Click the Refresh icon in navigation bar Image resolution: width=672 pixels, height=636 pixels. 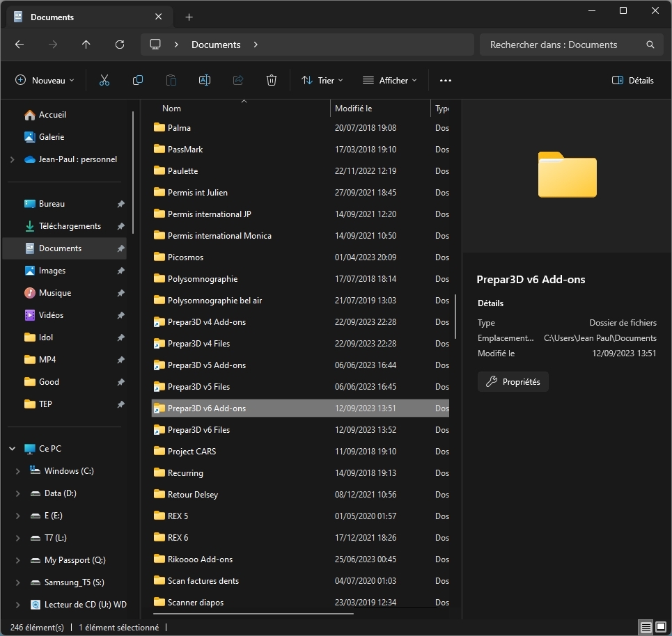coord(120,45)
